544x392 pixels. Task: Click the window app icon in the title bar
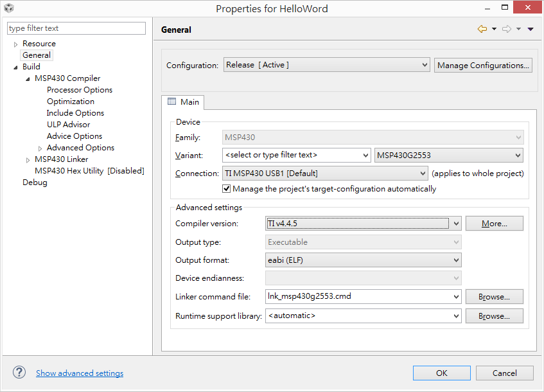click(x=9, y=8)
